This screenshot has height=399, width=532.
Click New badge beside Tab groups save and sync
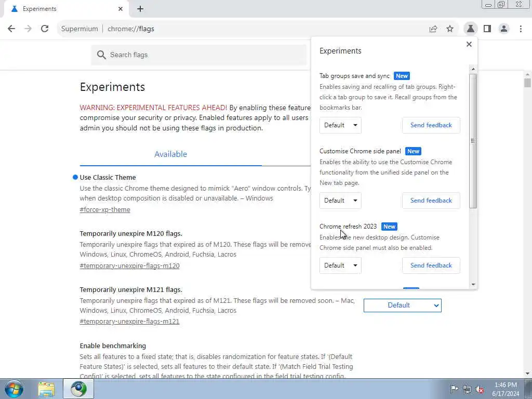402,76
